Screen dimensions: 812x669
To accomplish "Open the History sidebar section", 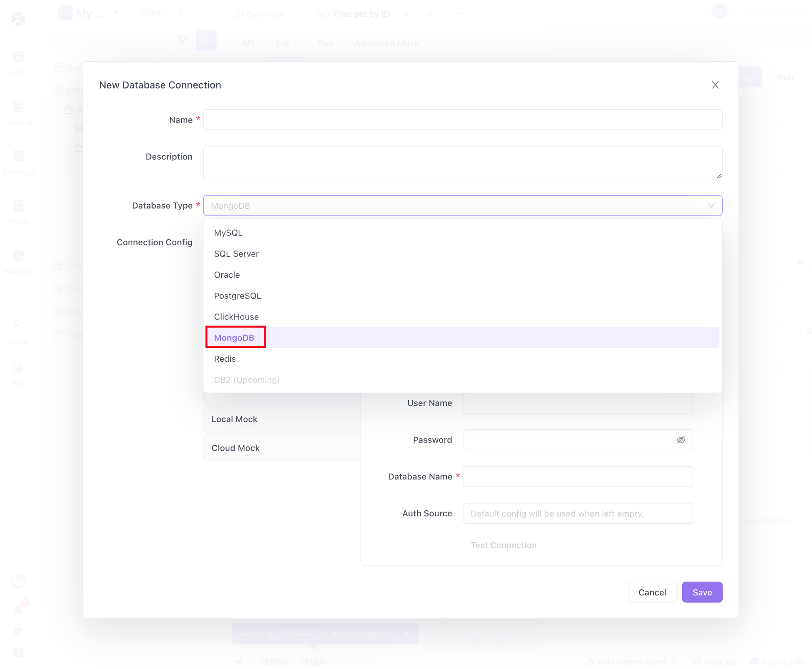I will 18,263.
